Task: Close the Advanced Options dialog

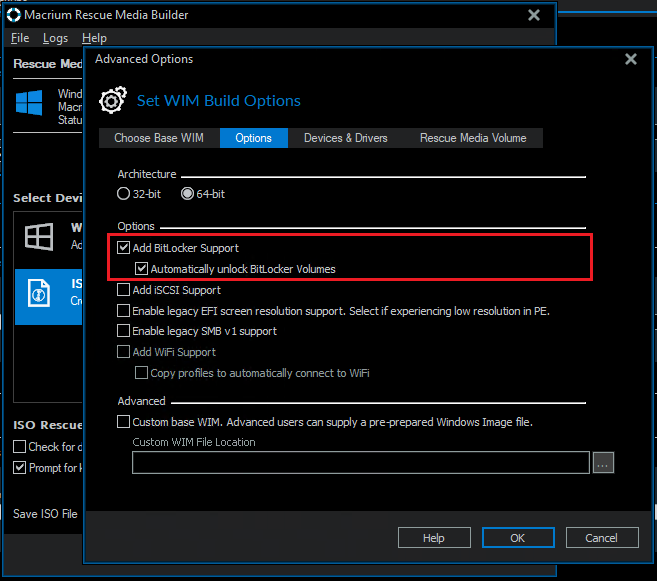Action: pos(631,59)
